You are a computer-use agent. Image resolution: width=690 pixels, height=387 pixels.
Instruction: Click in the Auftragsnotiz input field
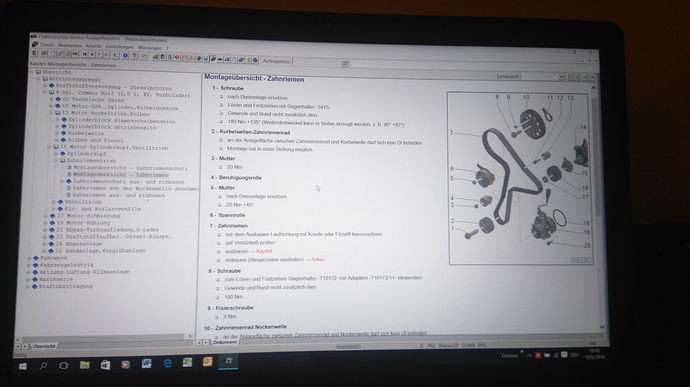point(320,63)
